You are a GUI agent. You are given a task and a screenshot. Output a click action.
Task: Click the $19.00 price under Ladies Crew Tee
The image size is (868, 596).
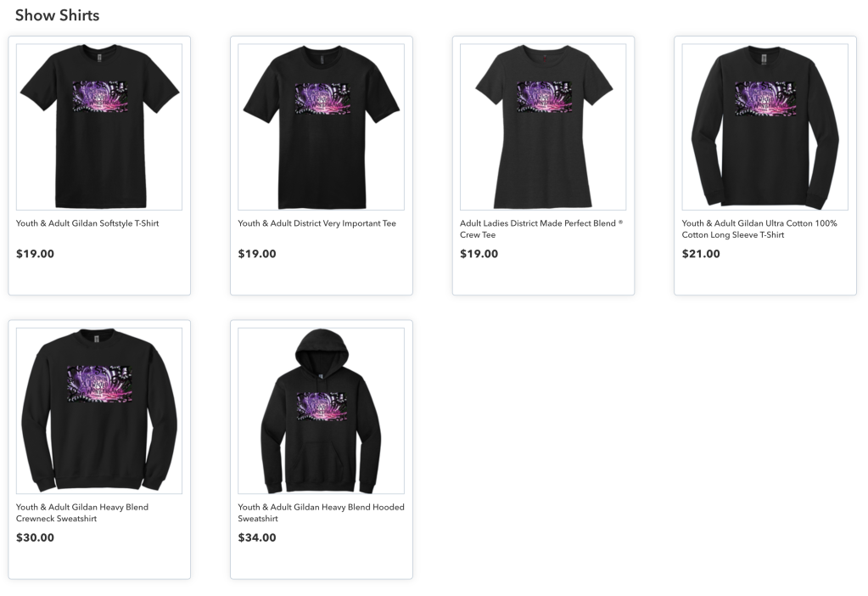479,254
